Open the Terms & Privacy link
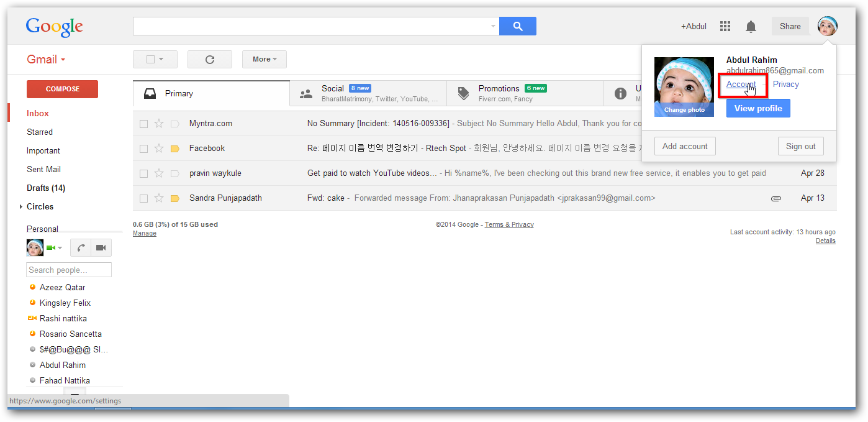The image size is (868, 422). coord(509,224)
